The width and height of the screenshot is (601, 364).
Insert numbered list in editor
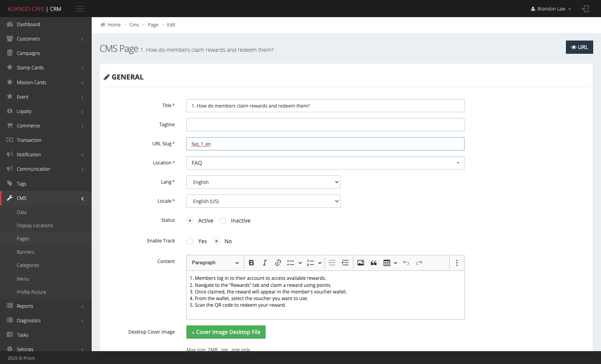310,263
